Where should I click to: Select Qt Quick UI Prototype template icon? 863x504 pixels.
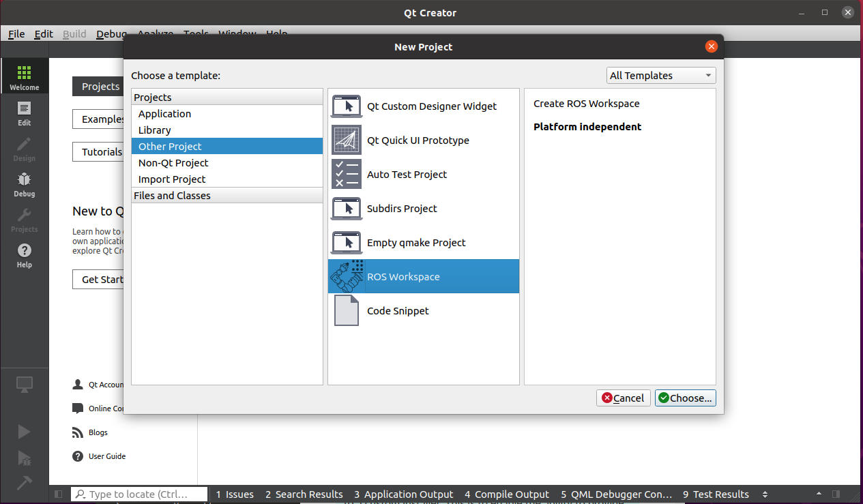click(x=347, y=140)
